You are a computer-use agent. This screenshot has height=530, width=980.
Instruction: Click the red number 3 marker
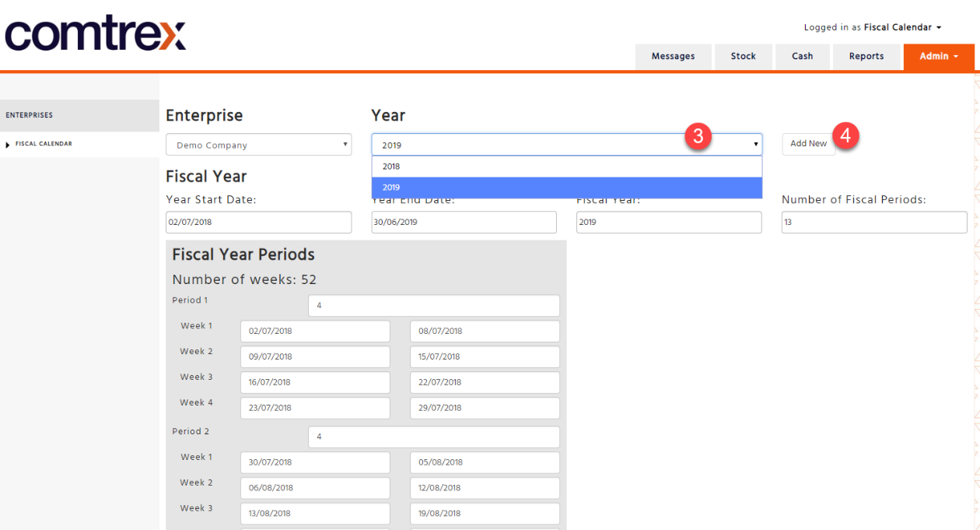[x=698, y=136]
